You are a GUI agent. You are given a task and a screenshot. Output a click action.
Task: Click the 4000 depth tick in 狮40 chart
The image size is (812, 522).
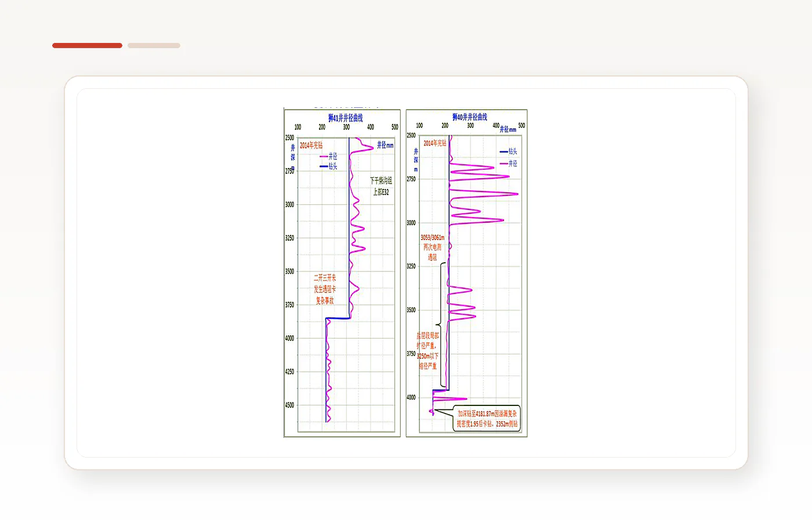(x=411, y=397)
